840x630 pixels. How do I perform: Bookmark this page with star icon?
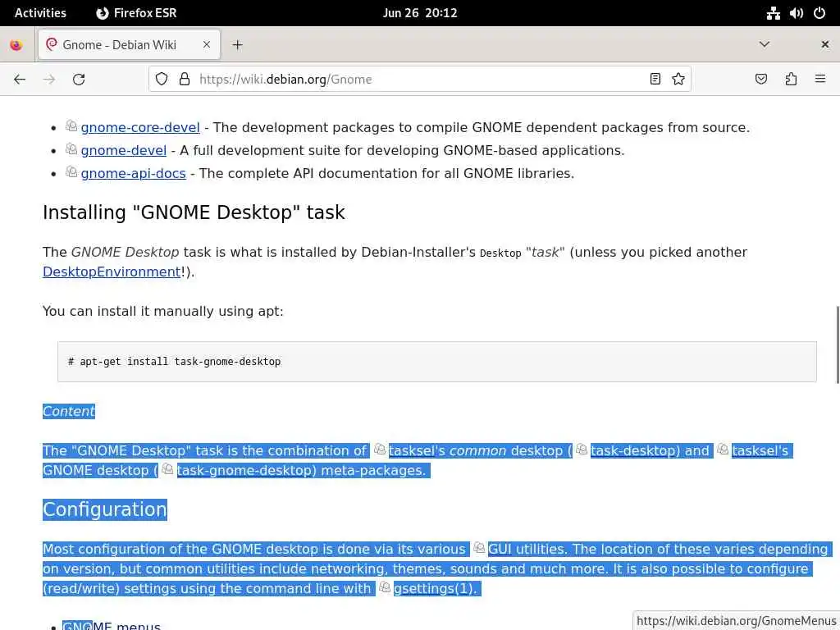678,80
